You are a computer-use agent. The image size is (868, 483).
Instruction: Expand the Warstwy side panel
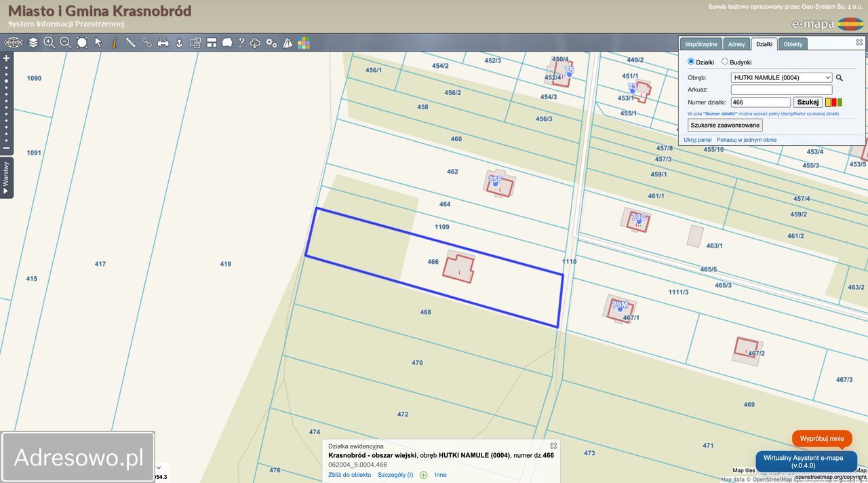(6, 177)
